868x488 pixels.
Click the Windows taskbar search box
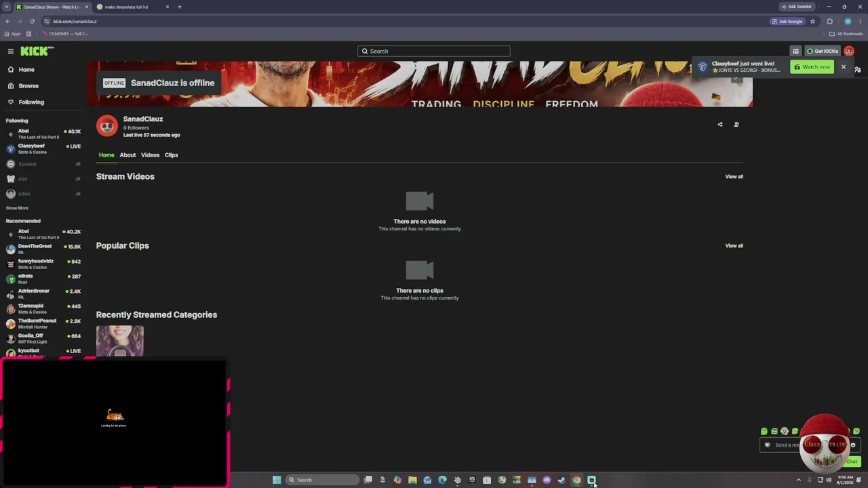pyautogui.click(x=323, y=480)
